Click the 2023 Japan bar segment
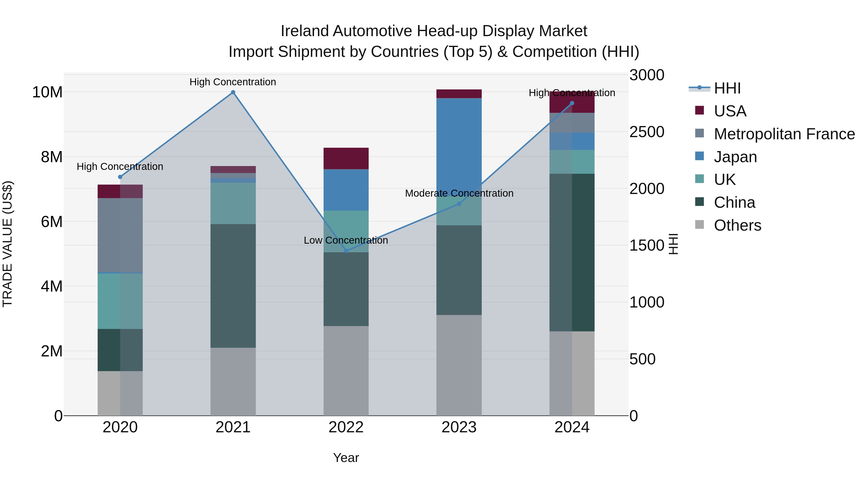The width and height of the screenshot is (868, 488). (459, 147)
